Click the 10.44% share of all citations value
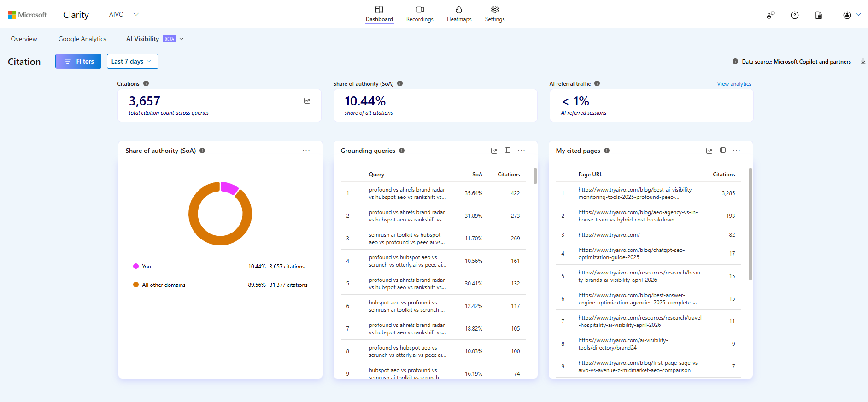The height and width of the screenshot is (402, 868). point(365,101)
